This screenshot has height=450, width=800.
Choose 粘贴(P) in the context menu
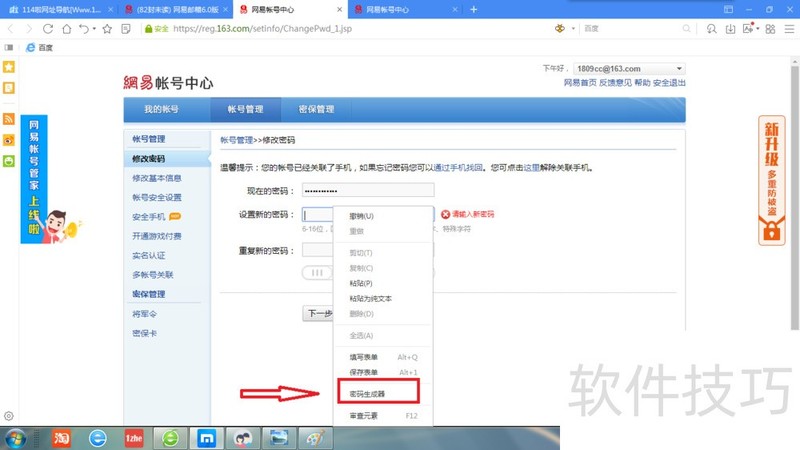tap(383, 283)
